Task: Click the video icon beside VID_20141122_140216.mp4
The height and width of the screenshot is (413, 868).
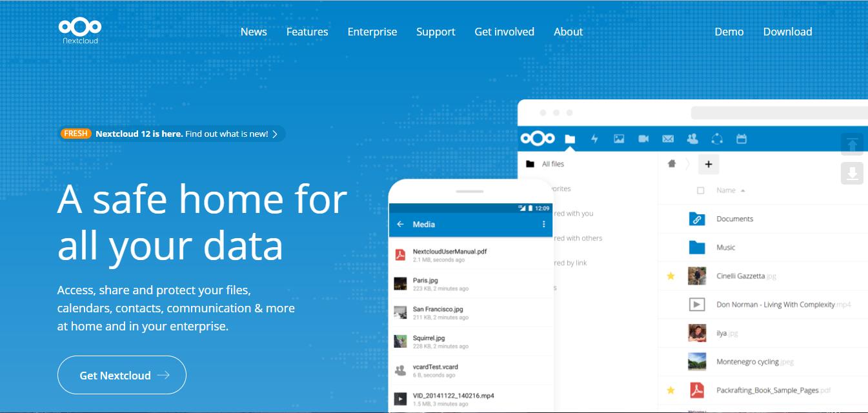Action: click(x=400, y=399)
